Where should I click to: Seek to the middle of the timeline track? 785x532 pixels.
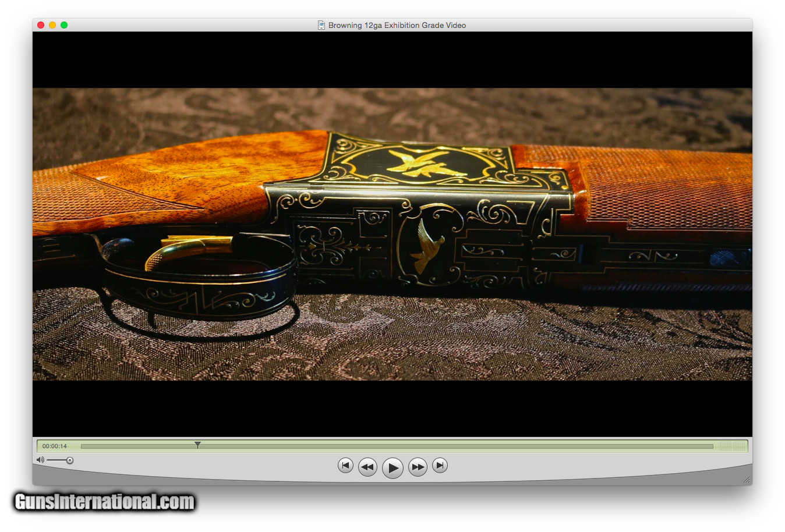(x=397, y=446)
